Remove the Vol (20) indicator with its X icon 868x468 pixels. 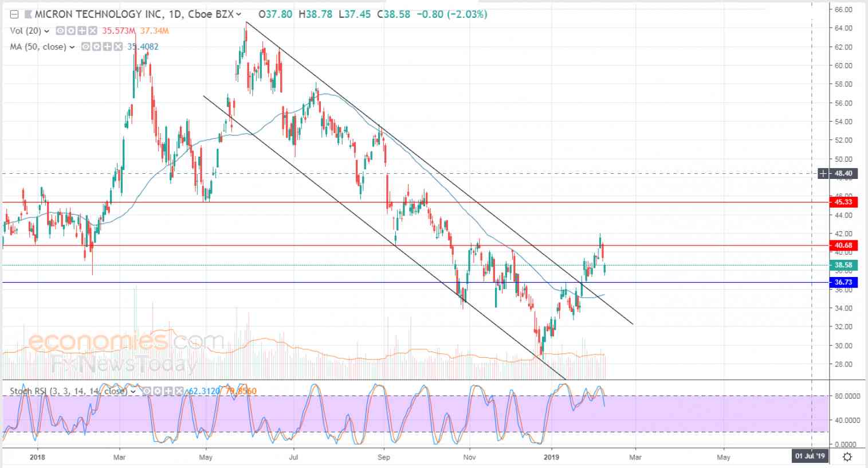click(x=93, y=31)
